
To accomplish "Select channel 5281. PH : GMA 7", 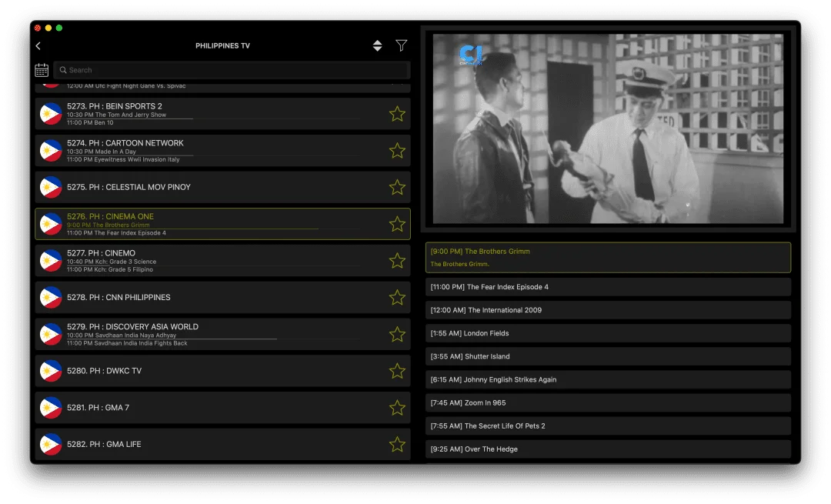I will point(222,408).
